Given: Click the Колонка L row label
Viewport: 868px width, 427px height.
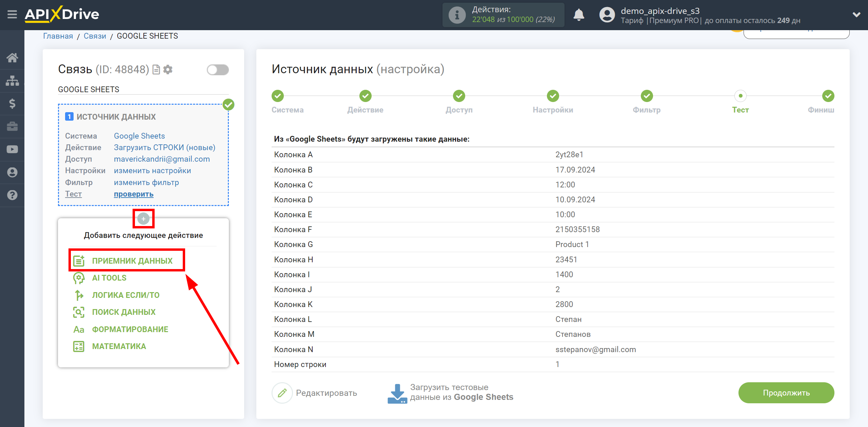Looking at the screenshot, I should [293, 319].
